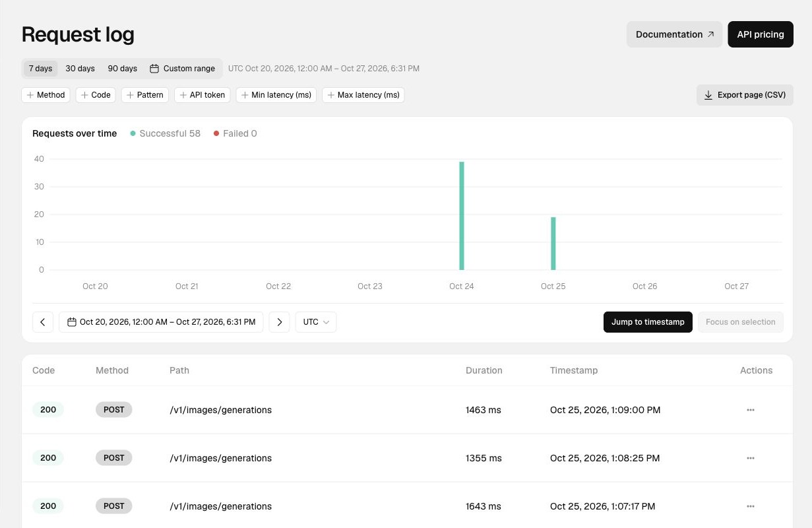Export page as CSV
Image resolution: width=812 pixels, height=528 pixels.
click(745, 95)
